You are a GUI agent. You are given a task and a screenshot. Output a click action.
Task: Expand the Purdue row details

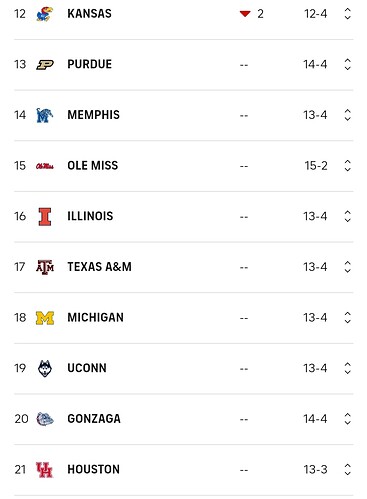[x=347, y=65]
